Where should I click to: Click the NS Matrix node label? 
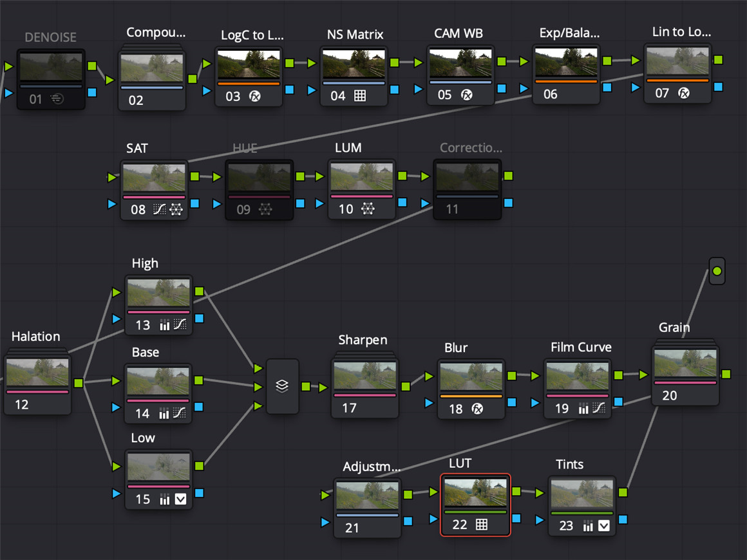pyautogui.click(x=355, y=33)
